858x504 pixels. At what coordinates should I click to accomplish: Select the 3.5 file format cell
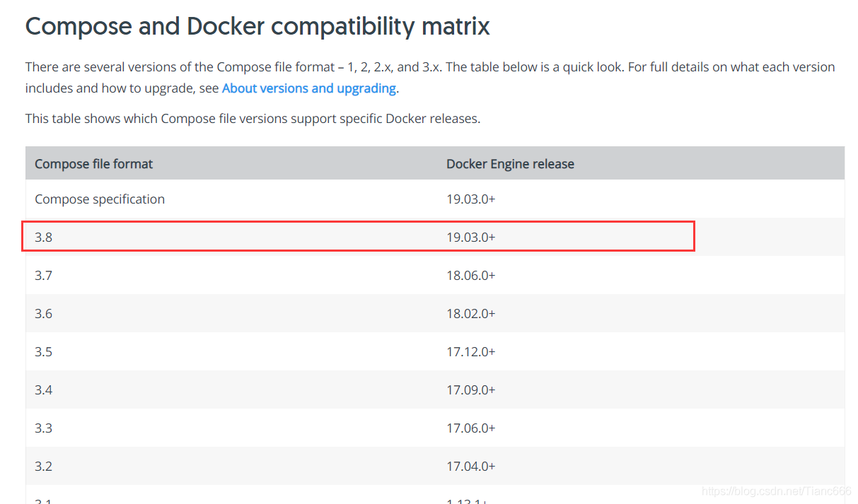pyautogui.click(x=44, y=351)
